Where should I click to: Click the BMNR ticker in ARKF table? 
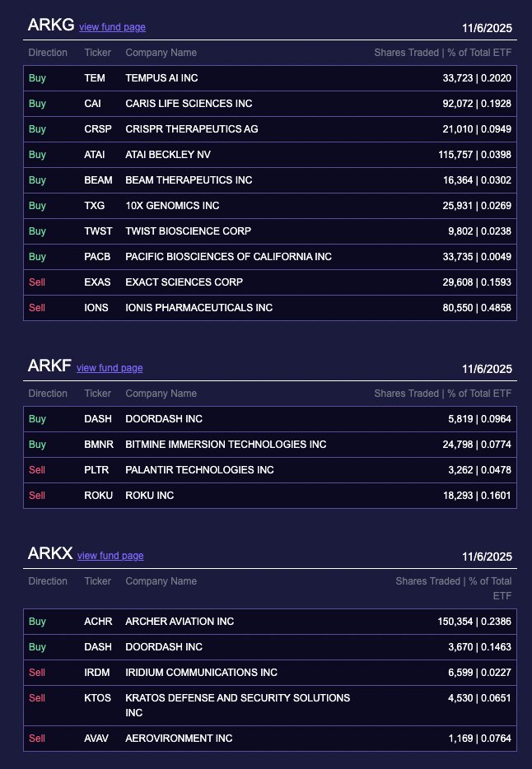point(99,445)
